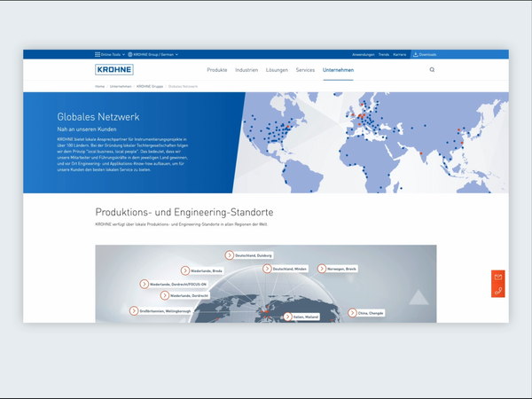Open the Karriere link

(x=399, y=54)
